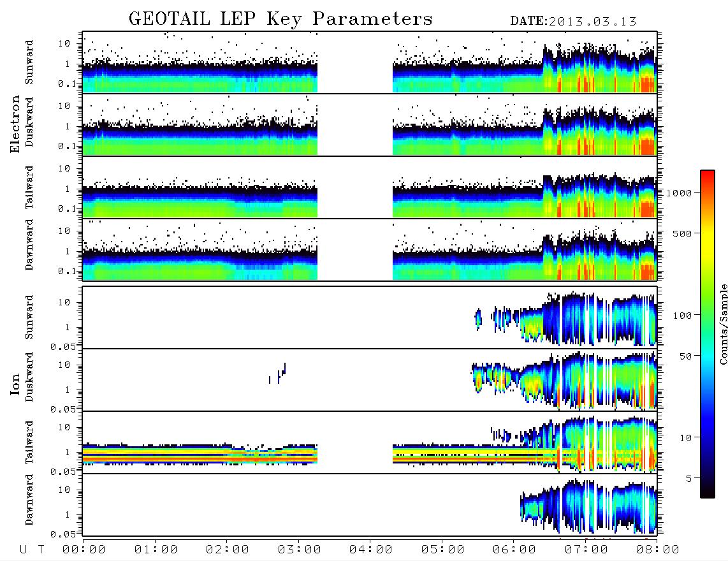Click the Electron Dawnward spectrogram plot

[370, 250]
